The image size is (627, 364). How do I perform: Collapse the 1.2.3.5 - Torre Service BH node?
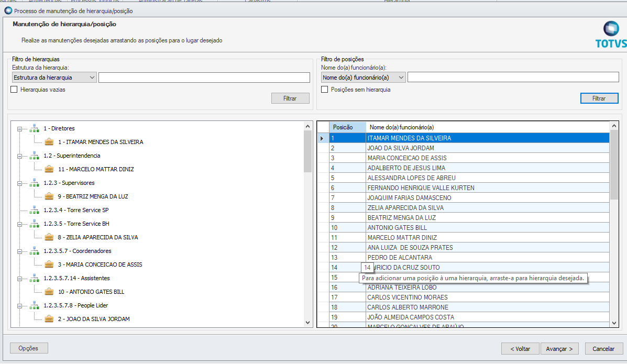tap(19, 224)
